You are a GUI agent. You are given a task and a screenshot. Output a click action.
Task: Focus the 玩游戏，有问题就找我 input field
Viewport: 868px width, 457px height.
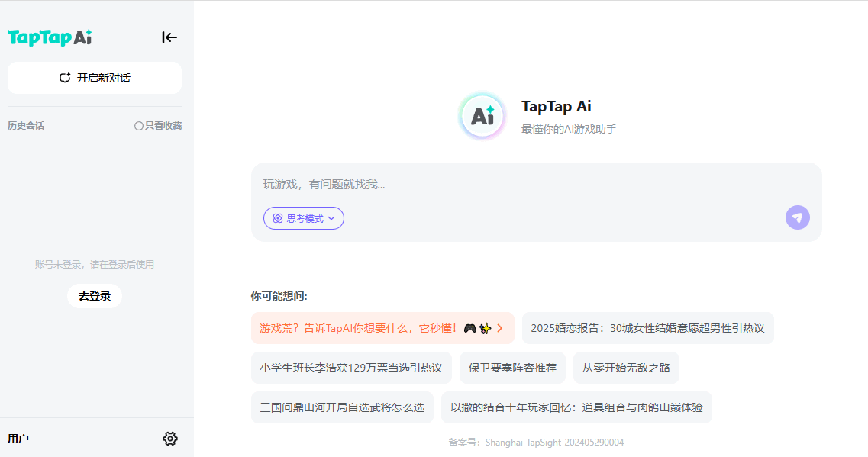pyautogui.click(x=537, y=184)
